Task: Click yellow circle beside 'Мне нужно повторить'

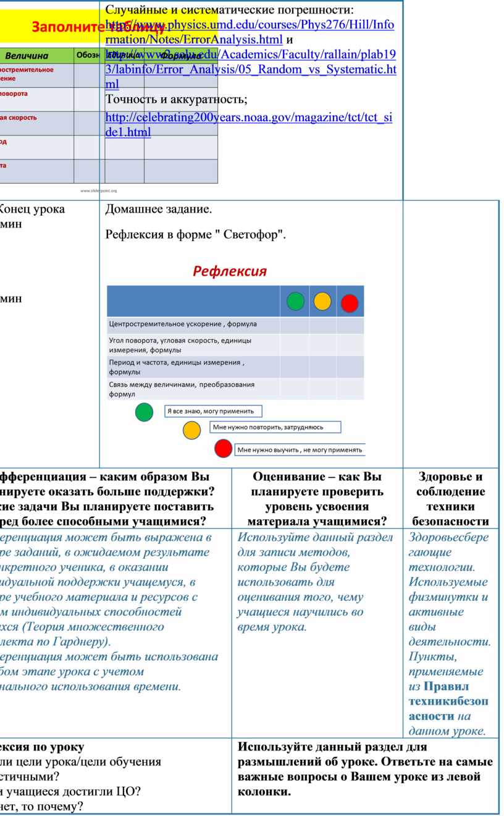Action: pos(192,430)
